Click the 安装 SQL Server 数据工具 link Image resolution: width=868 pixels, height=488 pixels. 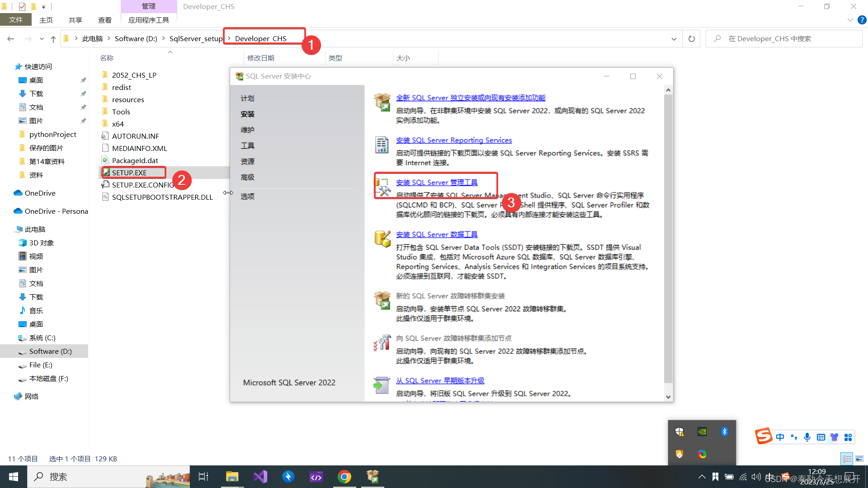(x=437, y=235)
